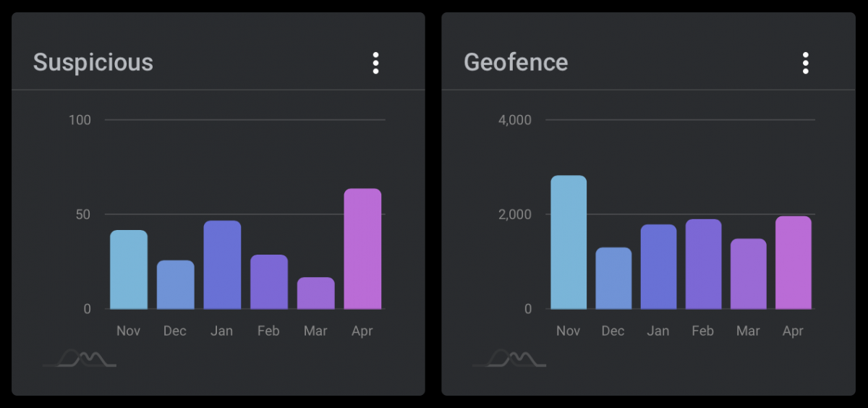Select the Apr bar in Suspicious chart
Viewport: 868px width, 408px height.
point(362,249)
